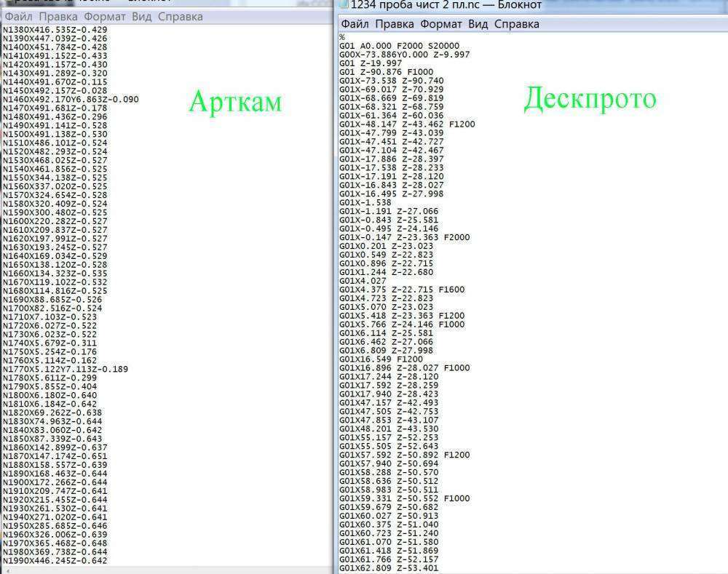Open the Правка menu in the left Notepad

pos(58,16)
